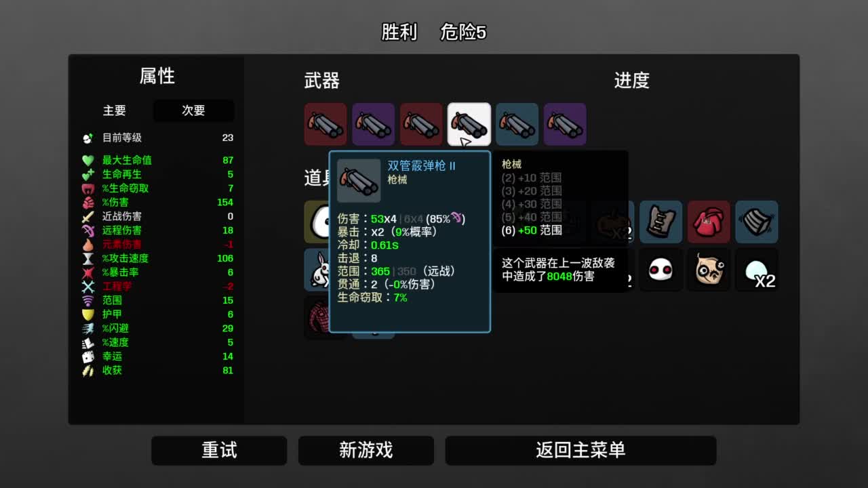
Task: Select the white highlighted shotgun weapon slot
Action: [x=469, y=124]
